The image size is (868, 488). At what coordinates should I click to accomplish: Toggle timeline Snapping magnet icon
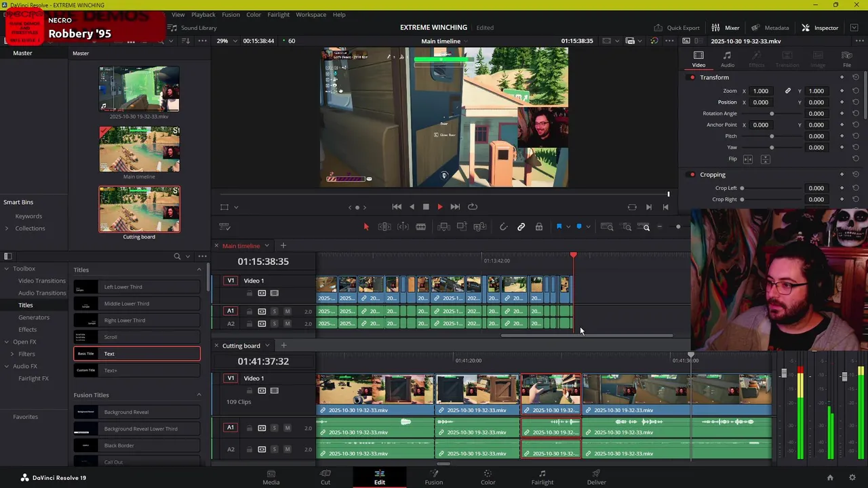pos(503,227)
